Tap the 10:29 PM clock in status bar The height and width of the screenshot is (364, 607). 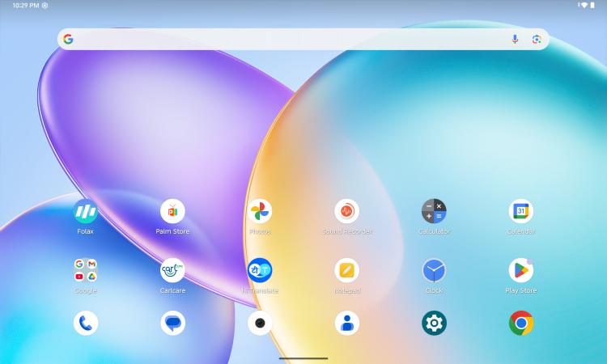(x=26, y=6)
